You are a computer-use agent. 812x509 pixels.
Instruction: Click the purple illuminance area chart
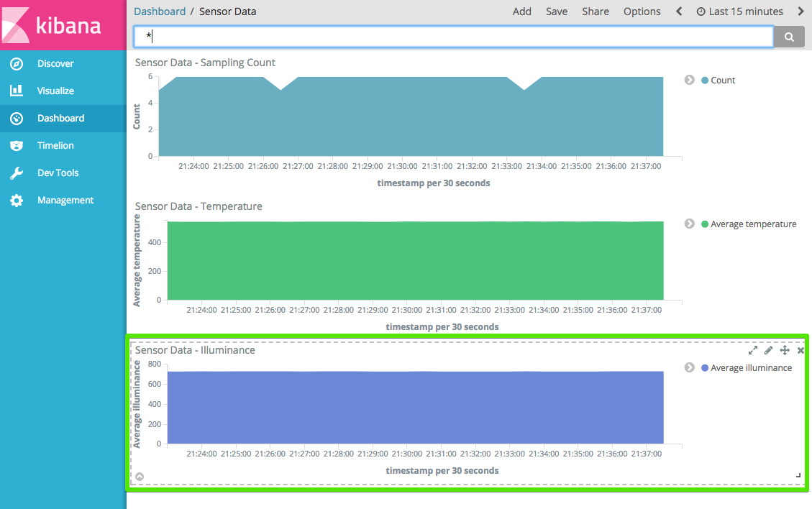click(x=415, y=408)
